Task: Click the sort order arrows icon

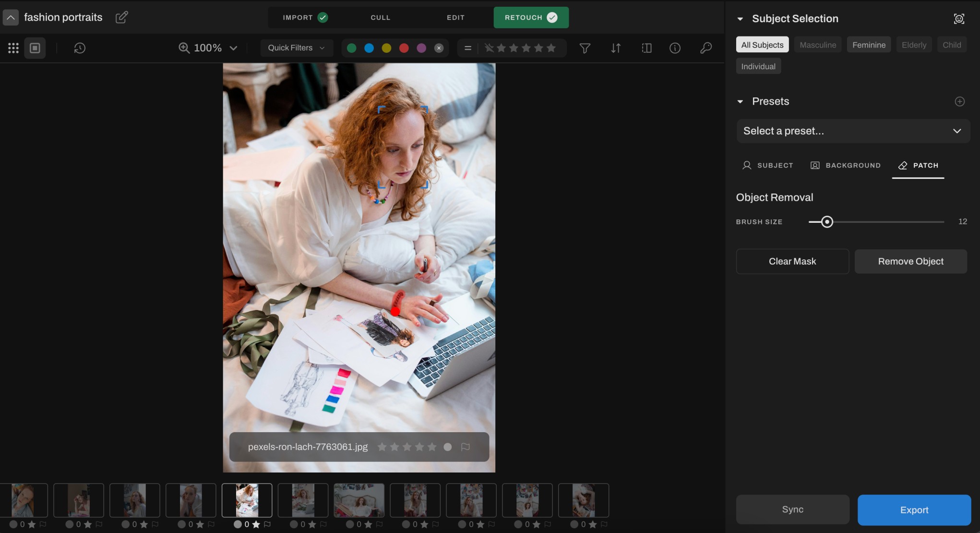Action: point(616,48)
